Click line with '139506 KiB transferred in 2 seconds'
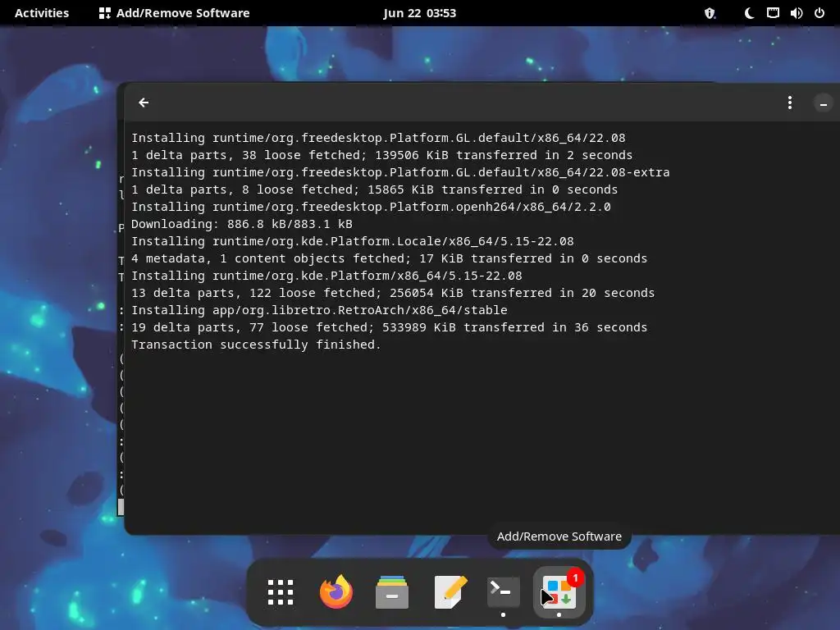 (x=382, y=155)
